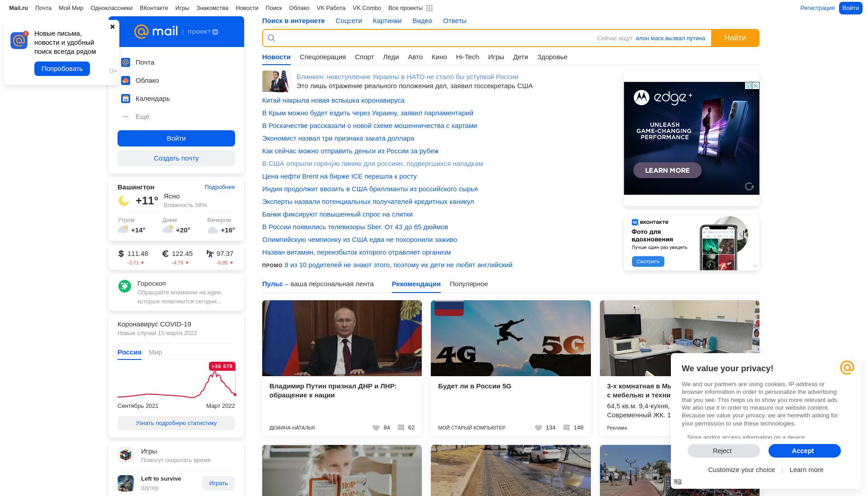Click the Mail app icon in promo popup
The image size is (868, 496).
click(x=19, y=40)
